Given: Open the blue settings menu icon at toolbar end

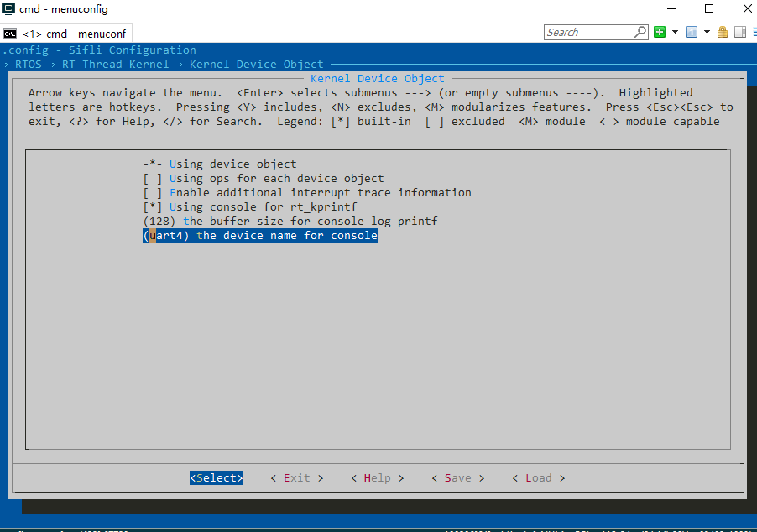Looking at the screenshot, I should pyautogui.click(x=753, y=33).
